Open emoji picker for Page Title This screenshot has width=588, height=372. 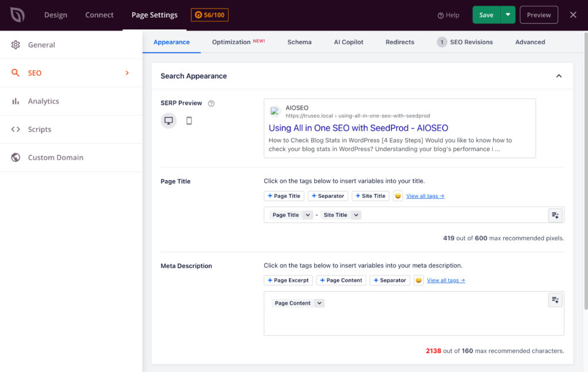398,196
